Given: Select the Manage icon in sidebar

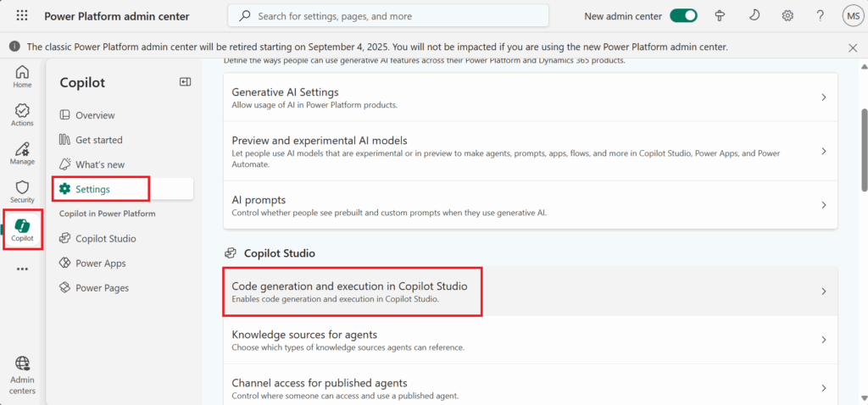Looking at the screenshot, I should (22, 153).
